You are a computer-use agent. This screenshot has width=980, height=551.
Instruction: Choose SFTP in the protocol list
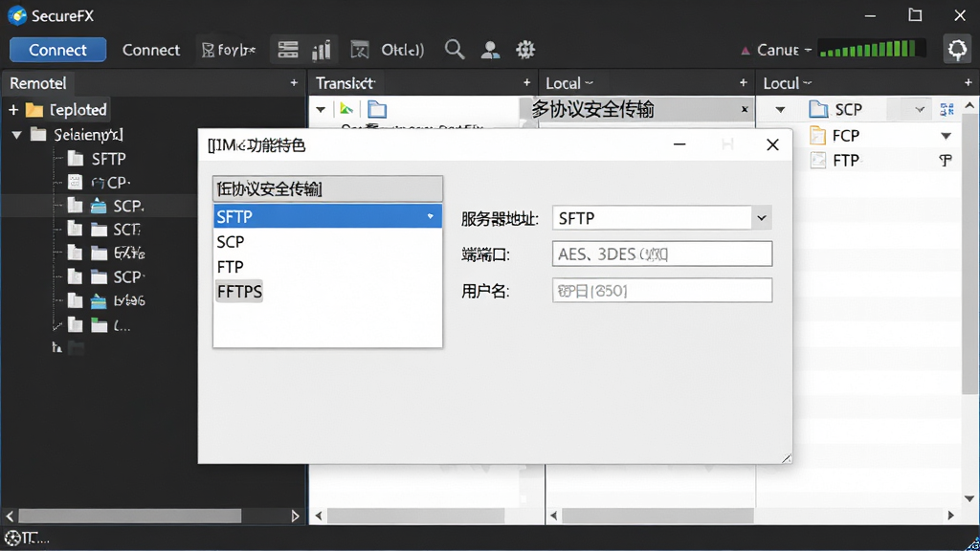point(327,217)
